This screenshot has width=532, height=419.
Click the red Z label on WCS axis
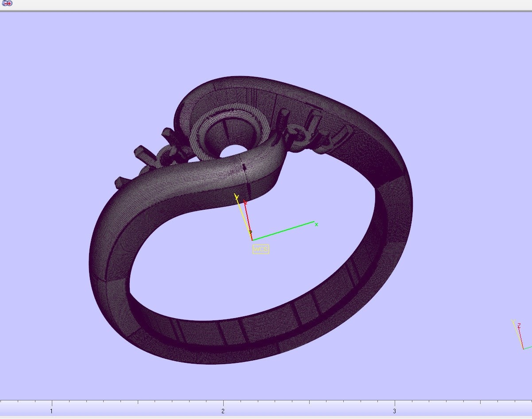point(245,202)
